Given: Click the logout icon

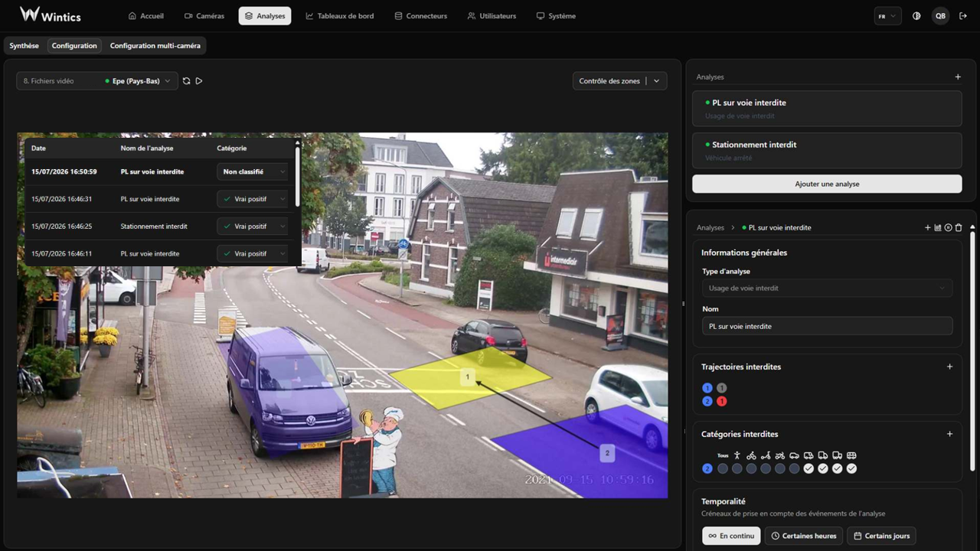Looking at the screenshot, I should coord(963,16).
